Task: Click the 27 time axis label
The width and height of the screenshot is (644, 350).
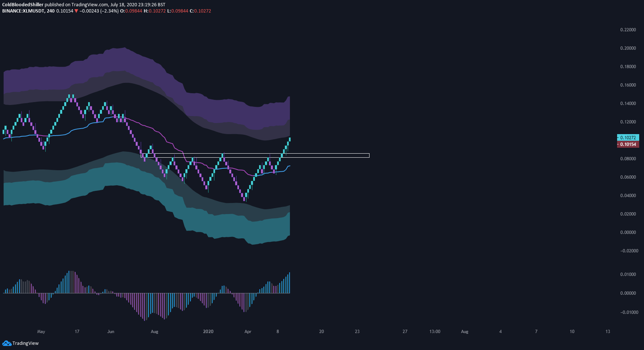Action: click(x=405, y=332)
